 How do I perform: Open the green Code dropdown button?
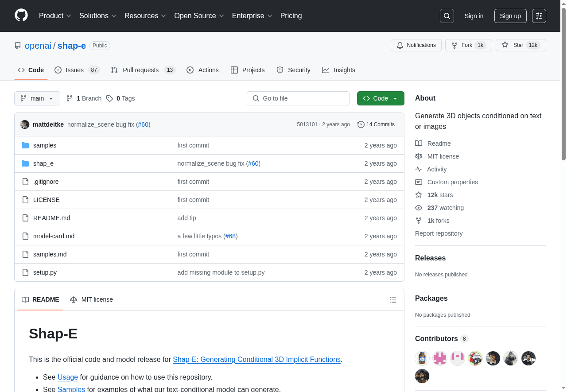pyautogui.click(x=380, y=98)
